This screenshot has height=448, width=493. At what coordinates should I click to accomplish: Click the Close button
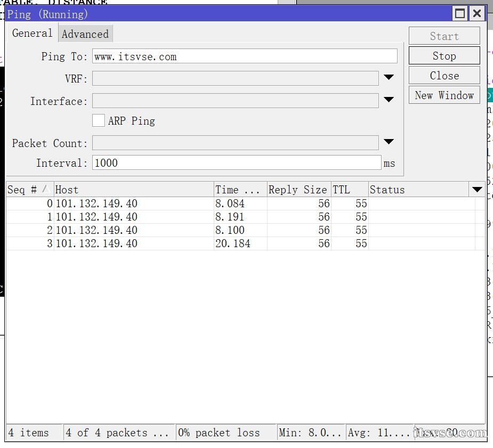pyautogui.click(x=444, y=76)
